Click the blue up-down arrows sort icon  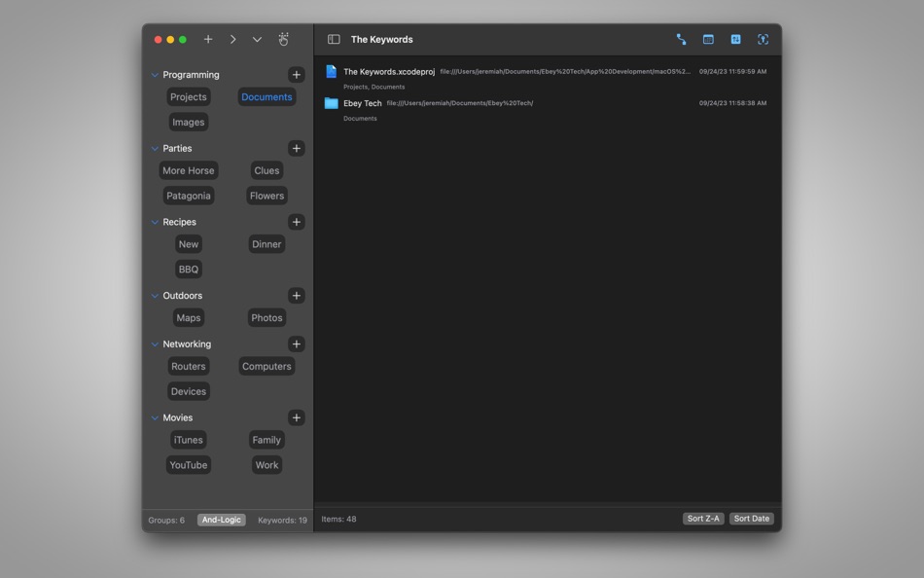point(735,39)
